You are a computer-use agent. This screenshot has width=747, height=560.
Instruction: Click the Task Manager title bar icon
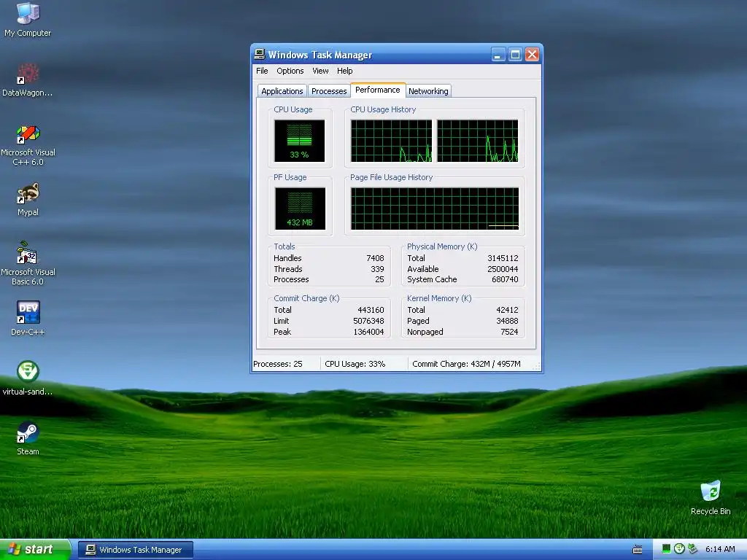[259, 54]
